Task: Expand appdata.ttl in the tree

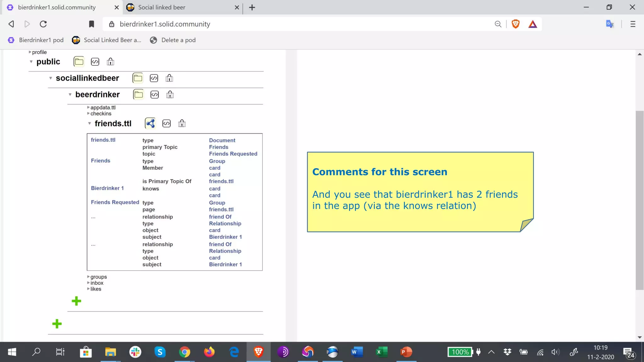Action: [88, 107]
